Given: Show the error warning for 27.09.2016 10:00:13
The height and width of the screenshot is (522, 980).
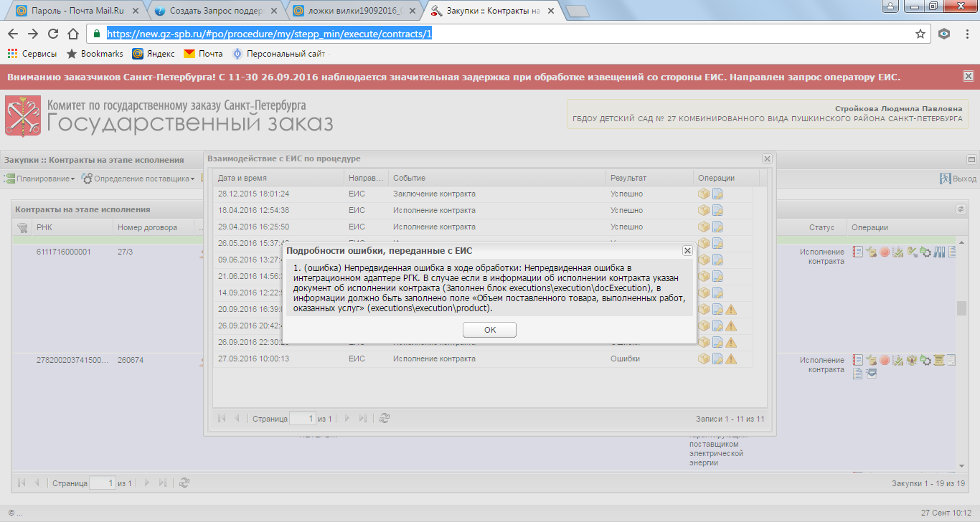Looking at the screenshot, I should tap(731, 359).
